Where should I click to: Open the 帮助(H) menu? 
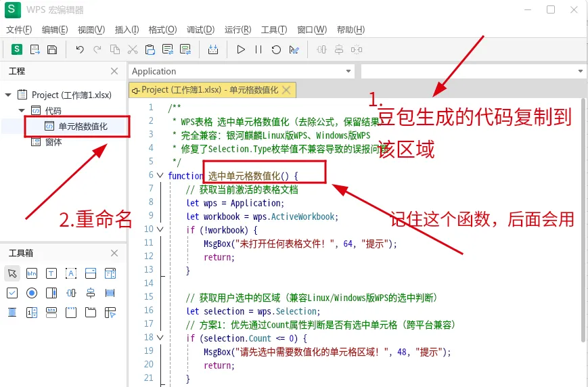pos(350,30)
